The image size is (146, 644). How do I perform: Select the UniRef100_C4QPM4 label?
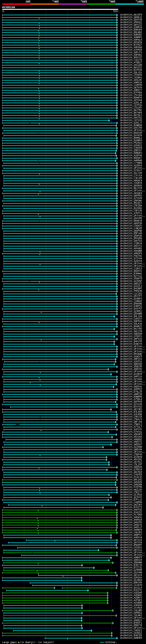[x=131, y=502]
